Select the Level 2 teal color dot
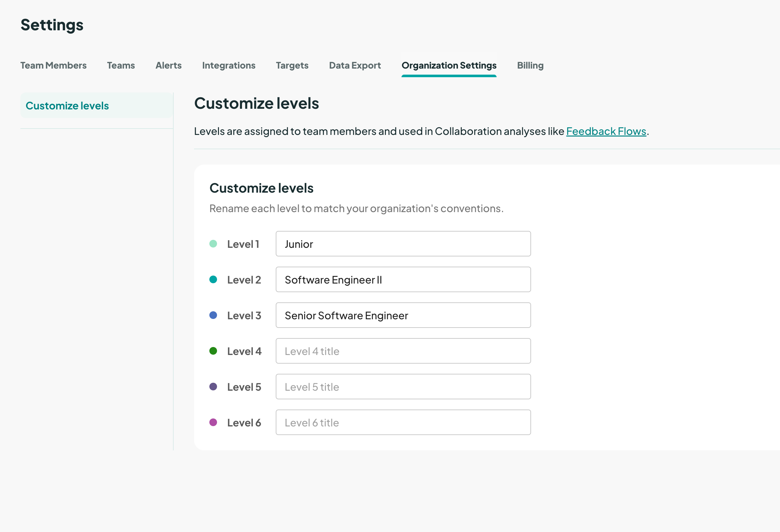Viewport: 780px width, 532px height. 213,279
